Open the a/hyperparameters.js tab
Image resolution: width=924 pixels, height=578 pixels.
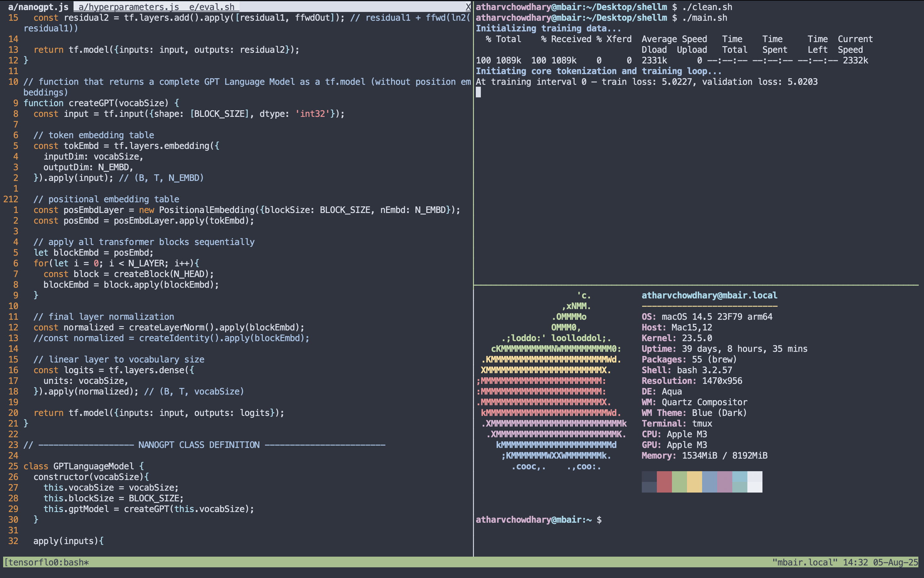coord(129,7)
